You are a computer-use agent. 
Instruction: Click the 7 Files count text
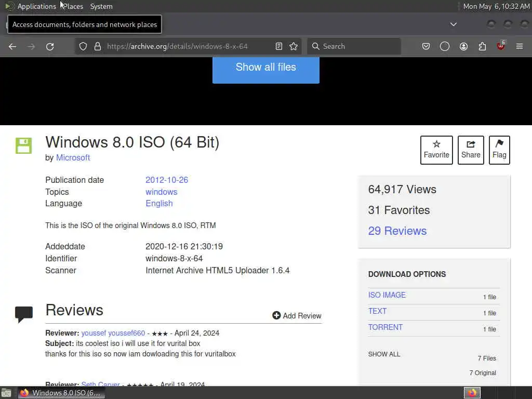(487, 358)
